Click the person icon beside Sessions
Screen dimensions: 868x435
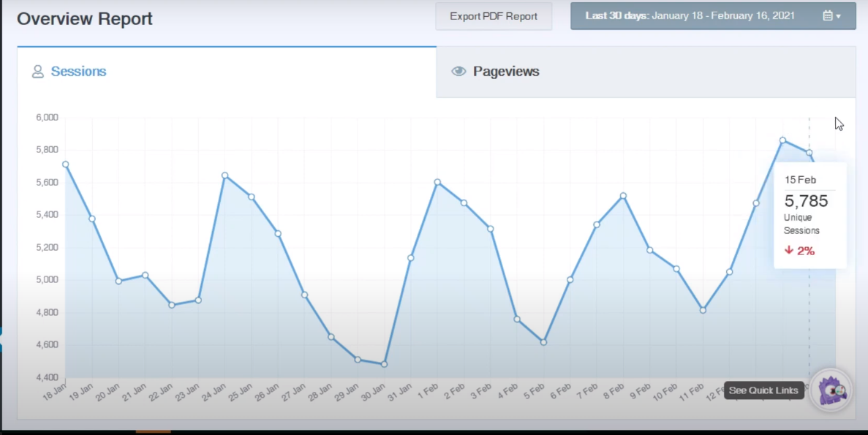38,72
